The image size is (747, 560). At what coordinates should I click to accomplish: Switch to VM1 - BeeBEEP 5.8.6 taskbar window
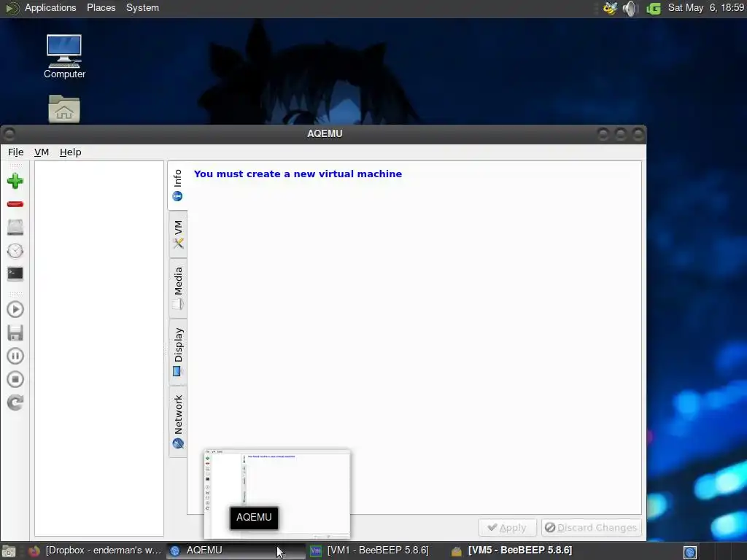(369, 551)
